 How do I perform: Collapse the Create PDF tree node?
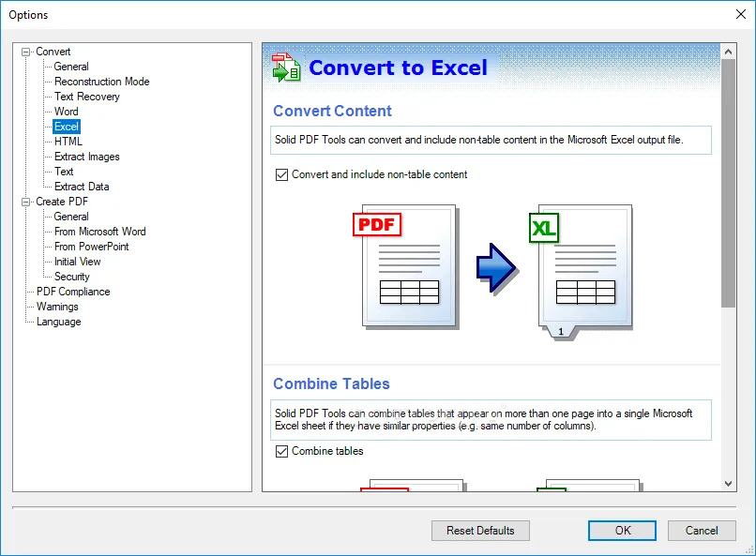(26, 202)
